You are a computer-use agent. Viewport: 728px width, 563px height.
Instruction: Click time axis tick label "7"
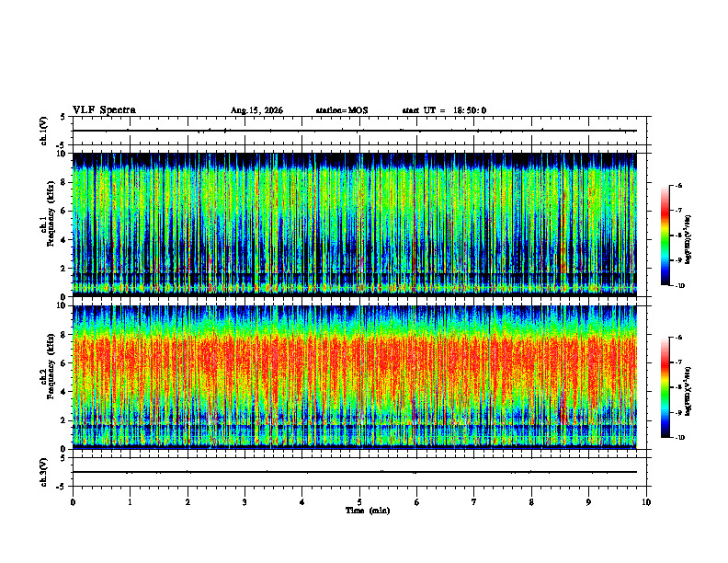pyautogui.click(x=474, y=502)
